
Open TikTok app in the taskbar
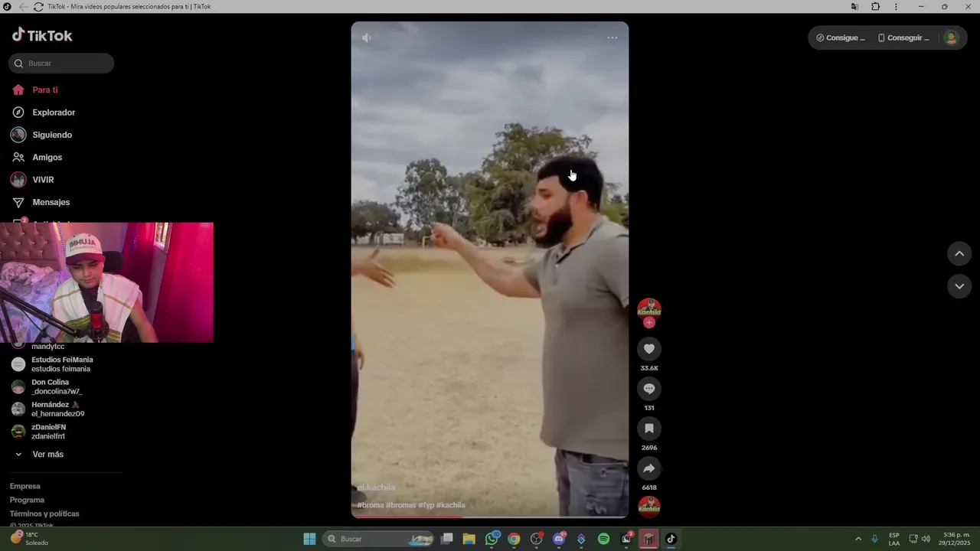coord(671,539)
